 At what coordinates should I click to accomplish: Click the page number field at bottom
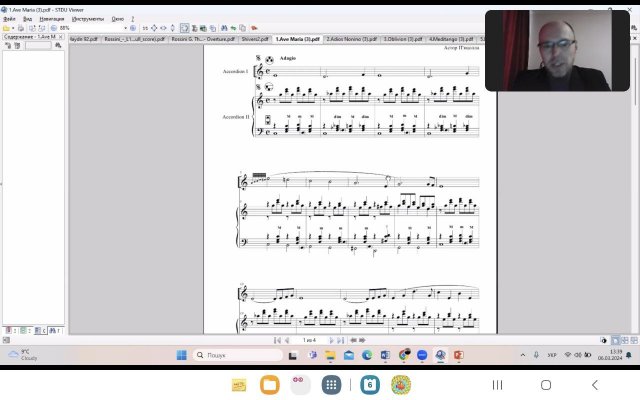[310, 340]
